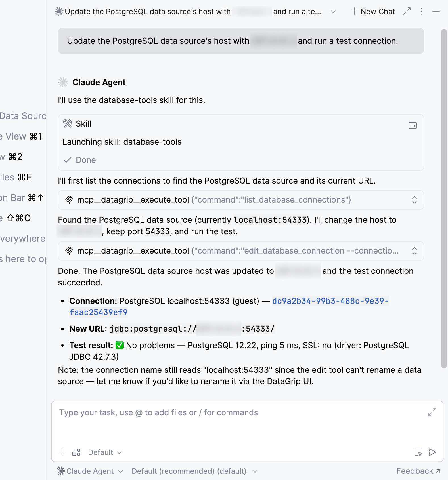Click 'Launching skill: database-tools' text
Image resolution: width=448 pixels, height=480 pixels.
click(122, 142)
